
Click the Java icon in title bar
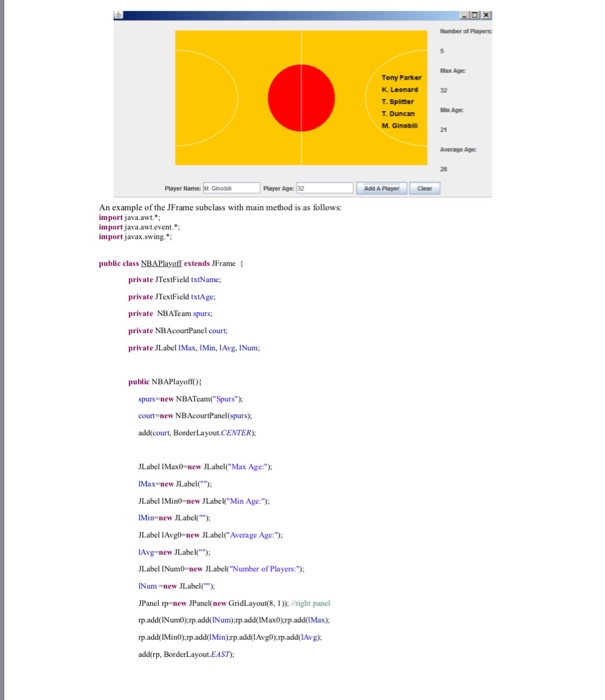(x=118, y=15)
